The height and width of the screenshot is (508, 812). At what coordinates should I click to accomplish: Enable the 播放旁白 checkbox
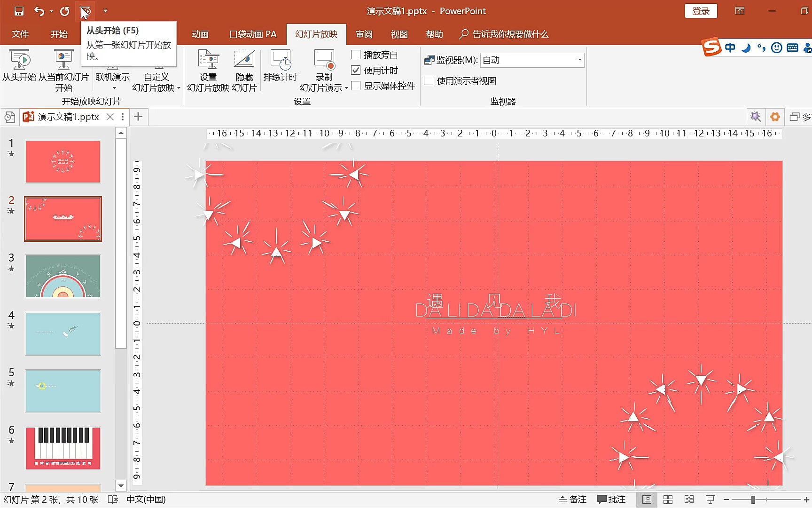[356, 55]
